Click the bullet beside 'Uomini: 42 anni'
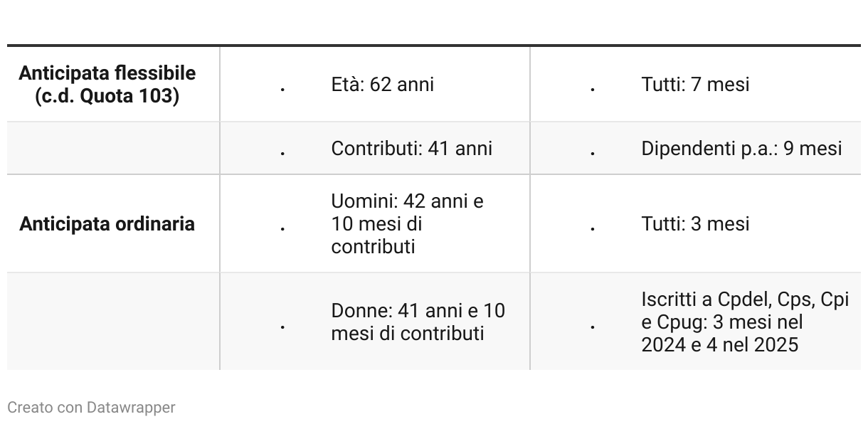 (283, 228)
